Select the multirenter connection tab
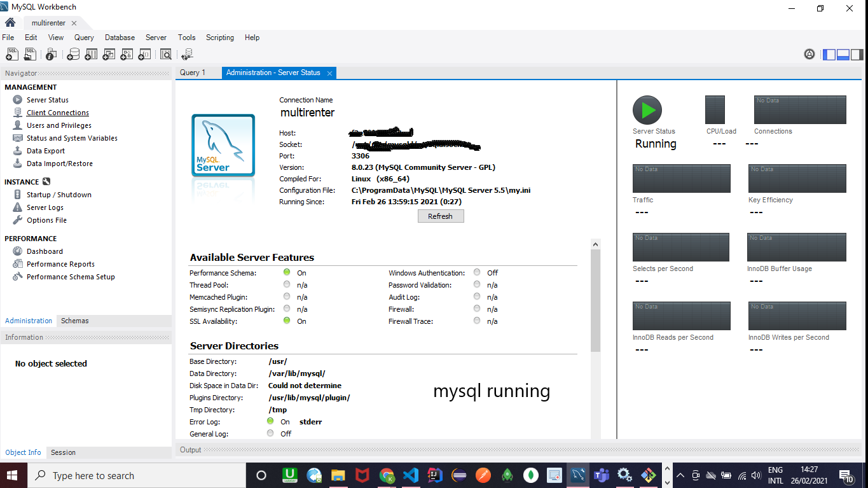The width and height of the screenshot is (868, 488). [48, 23]
